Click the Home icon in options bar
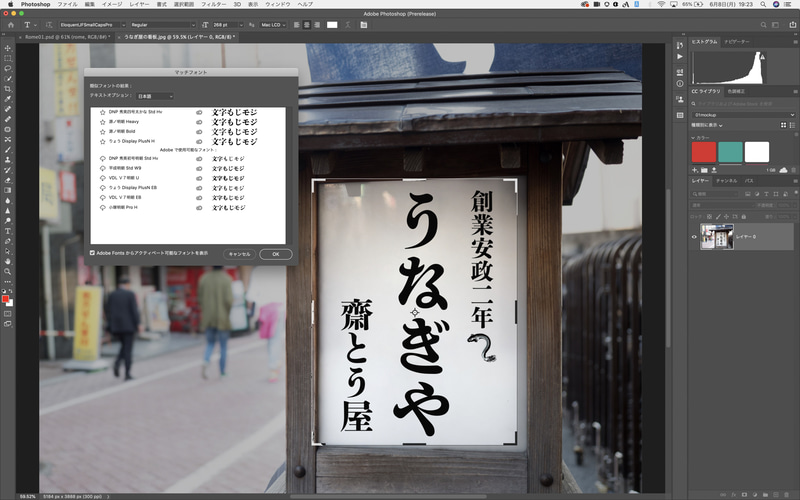 pyautogui.click(x=11, y=24)
